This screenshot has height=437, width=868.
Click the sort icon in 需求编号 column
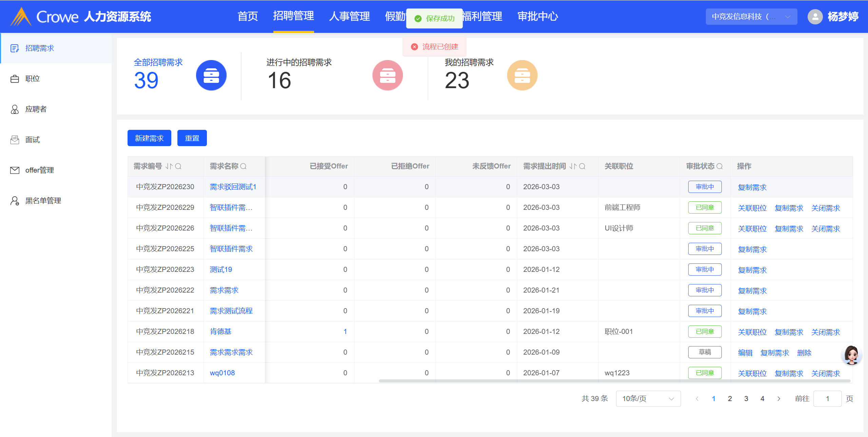169,166
